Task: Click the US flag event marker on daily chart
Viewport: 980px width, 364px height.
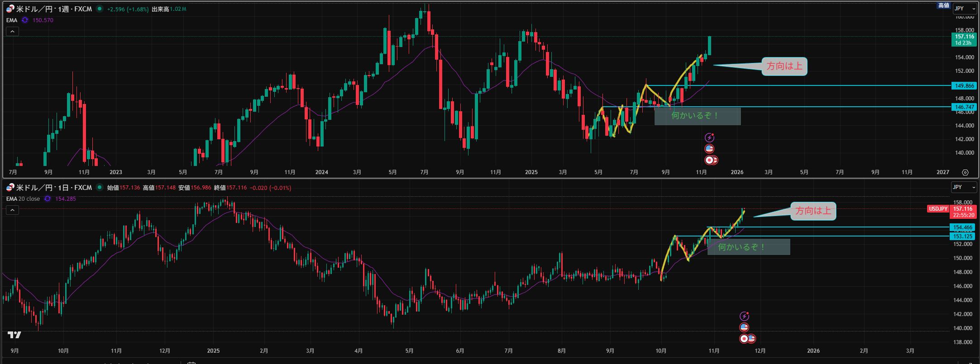Action: click(x=744, y=327)
